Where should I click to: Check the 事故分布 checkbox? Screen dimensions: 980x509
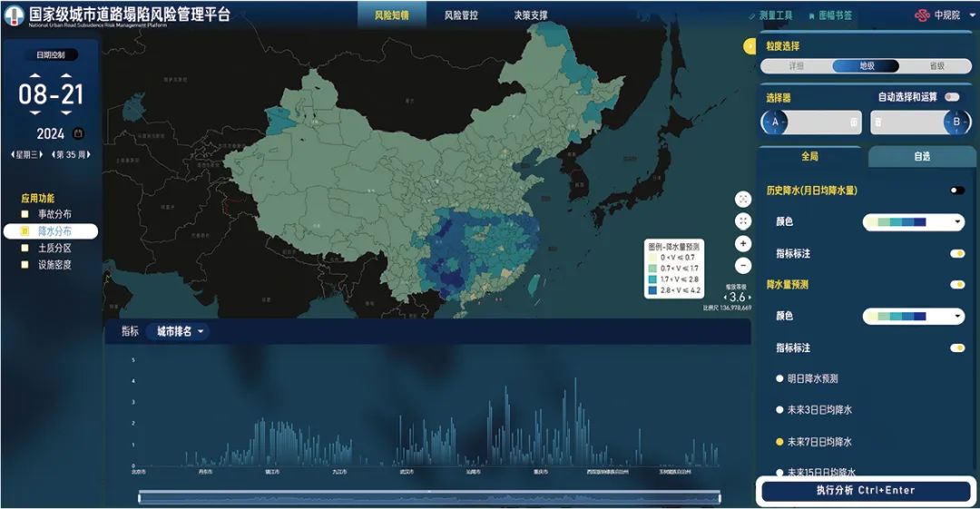(x=25, y=214)
